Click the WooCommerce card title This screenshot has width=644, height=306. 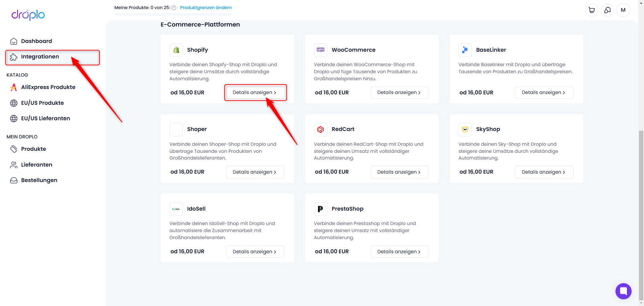pos(354,50)
